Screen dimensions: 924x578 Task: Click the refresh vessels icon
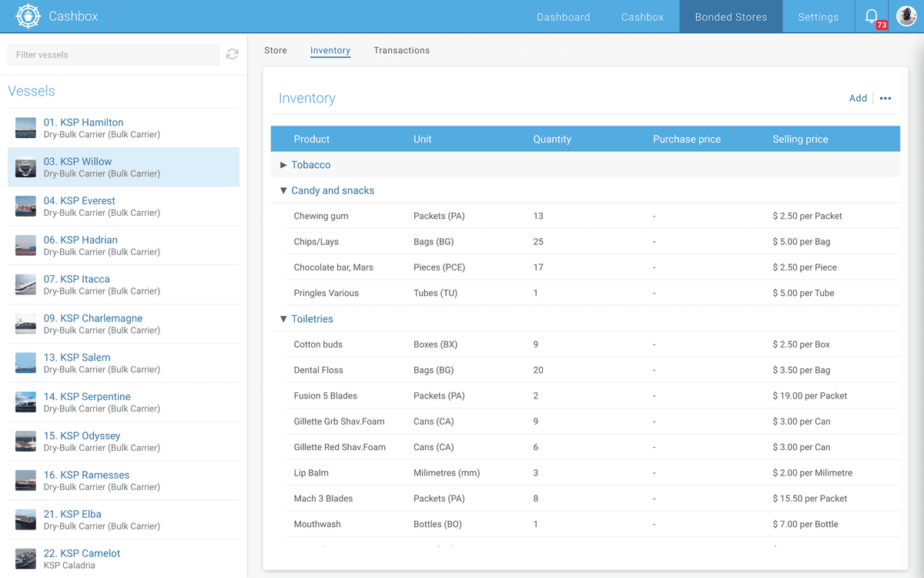(x=233, y=55)
